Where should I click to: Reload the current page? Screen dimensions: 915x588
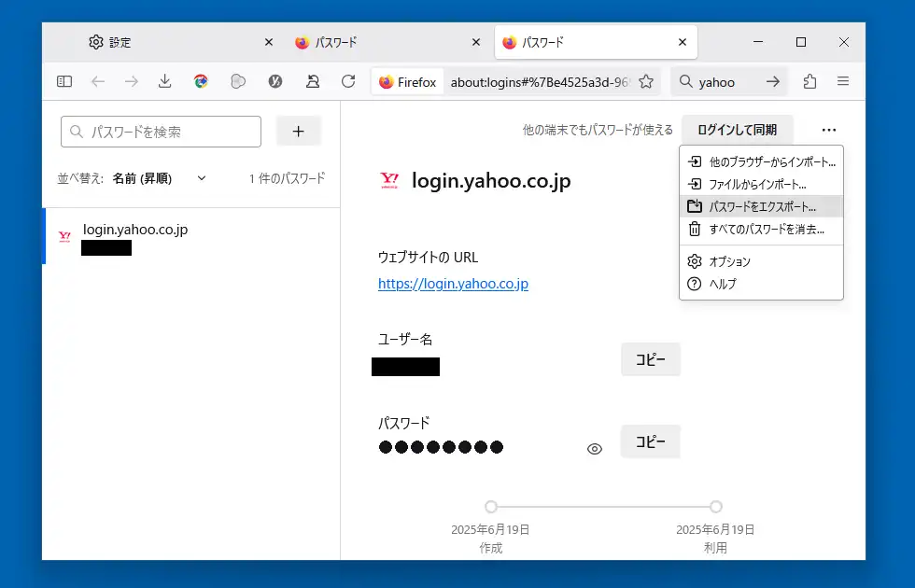pyautogui.click(x=348, y=81)
